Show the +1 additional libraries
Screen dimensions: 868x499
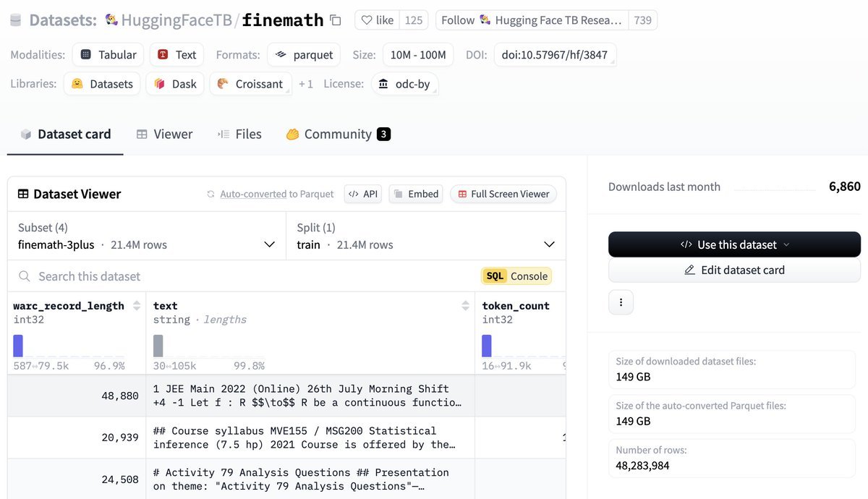pyautogui.click(x=306, y=84)
